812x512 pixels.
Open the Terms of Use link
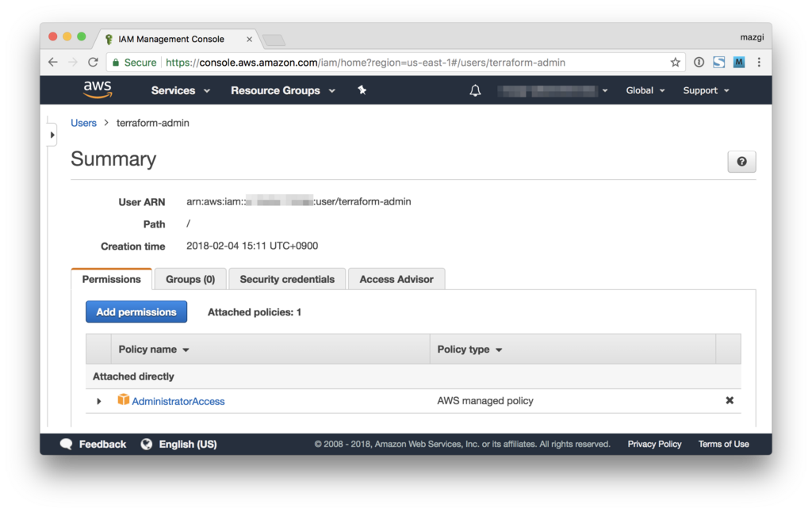(x=723, y=444)
